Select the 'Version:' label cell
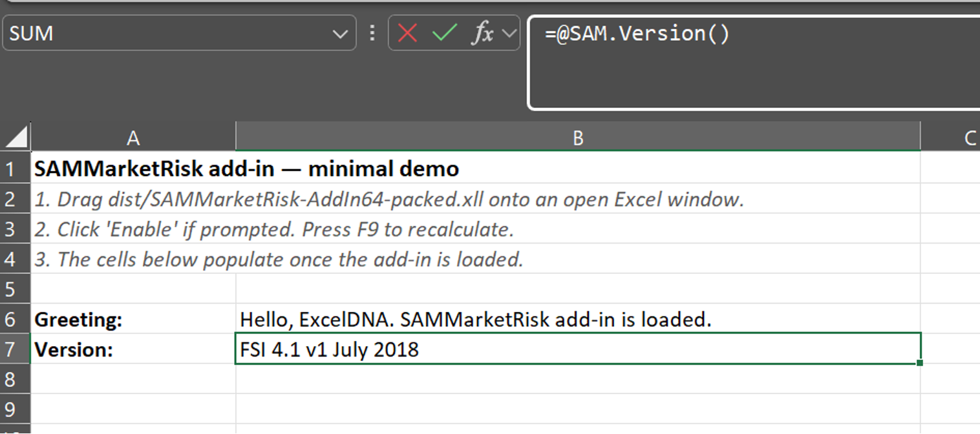 133,349
